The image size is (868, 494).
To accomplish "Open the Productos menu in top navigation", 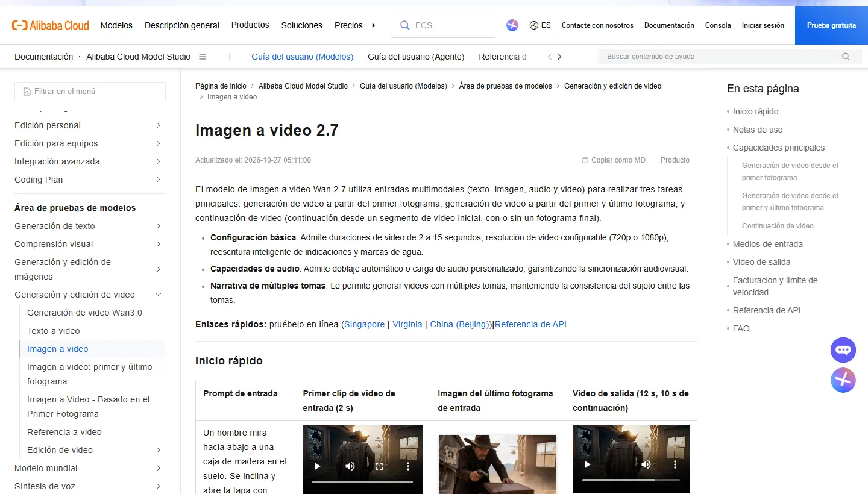I will pos(250,25).
